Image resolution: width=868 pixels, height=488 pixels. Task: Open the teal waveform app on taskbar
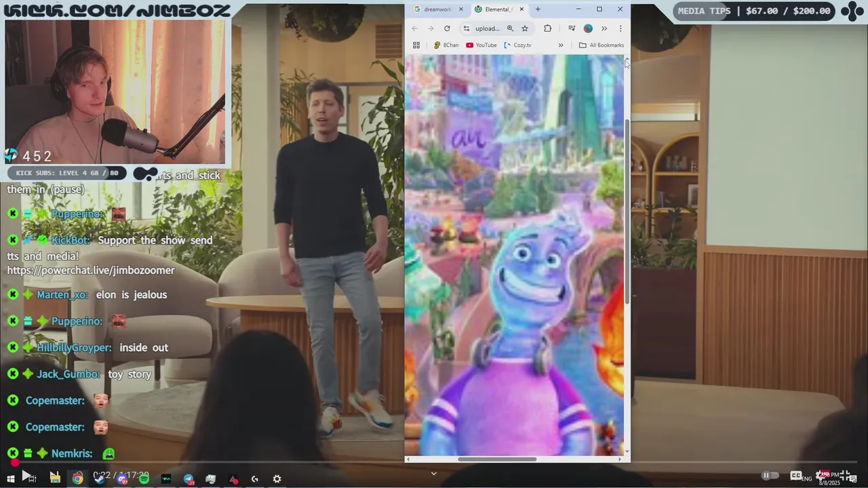tap(166, 479)
